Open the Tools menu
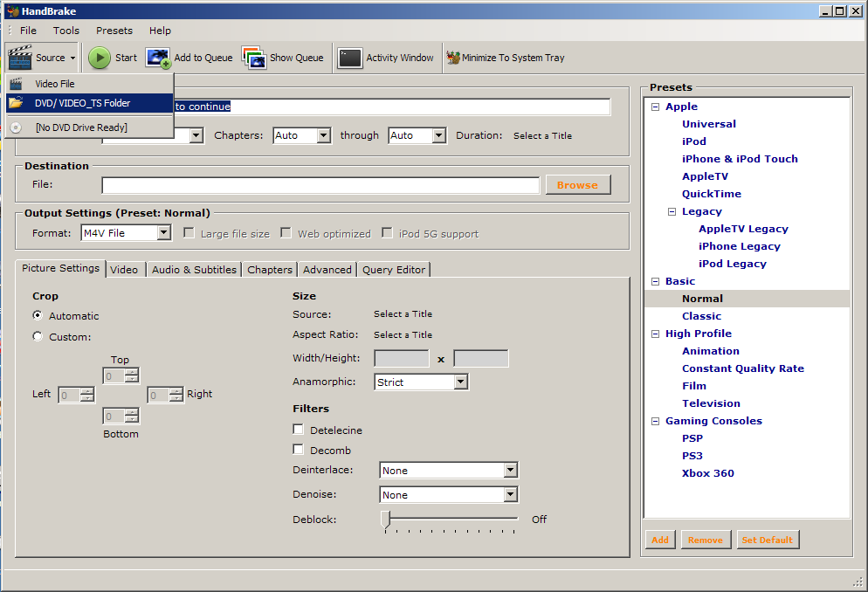This screenshot has height=592, width=868. [66, 31]
